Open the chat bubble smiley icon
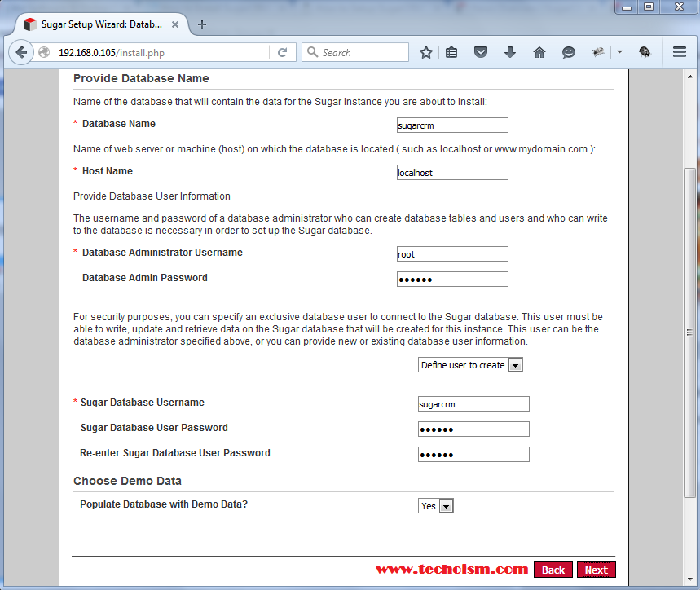The image size is (700, 590). (x=568, y=53)
